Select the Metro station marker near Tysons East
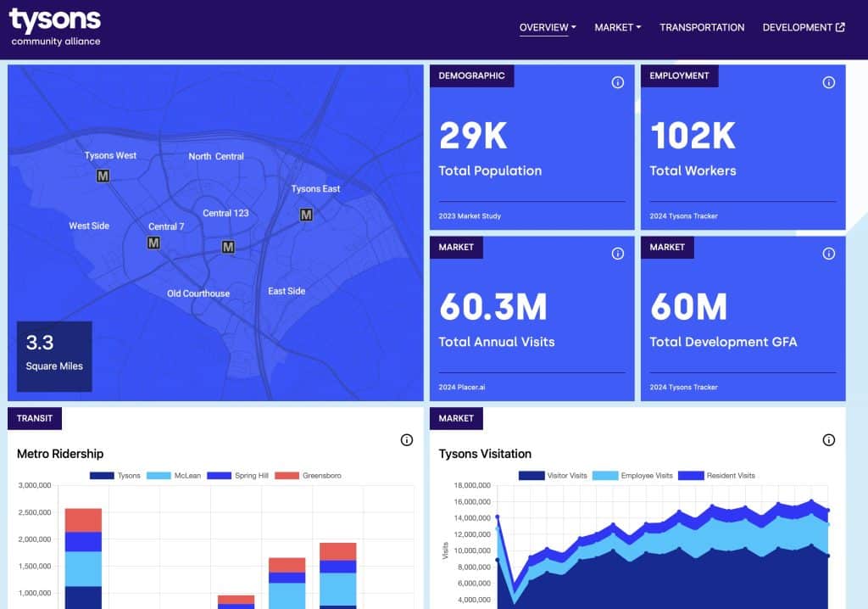This screenshot has width=868, height=609. (306, 215)
